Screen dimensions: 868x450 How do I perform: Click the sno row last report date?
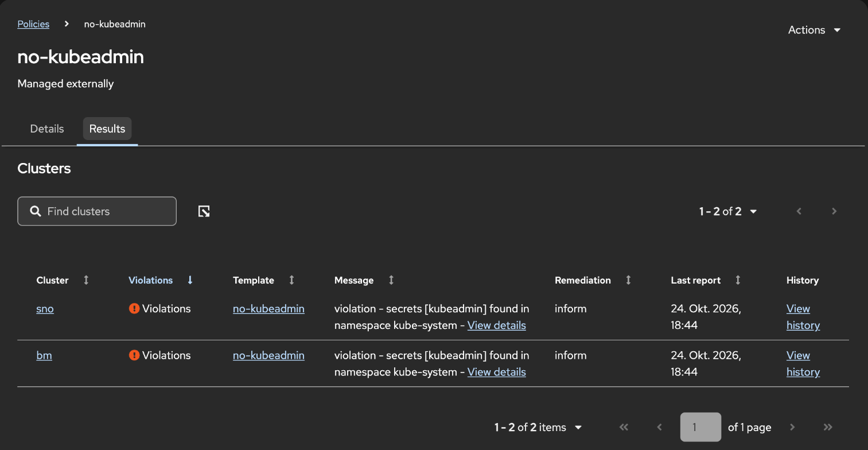(706, 317)
